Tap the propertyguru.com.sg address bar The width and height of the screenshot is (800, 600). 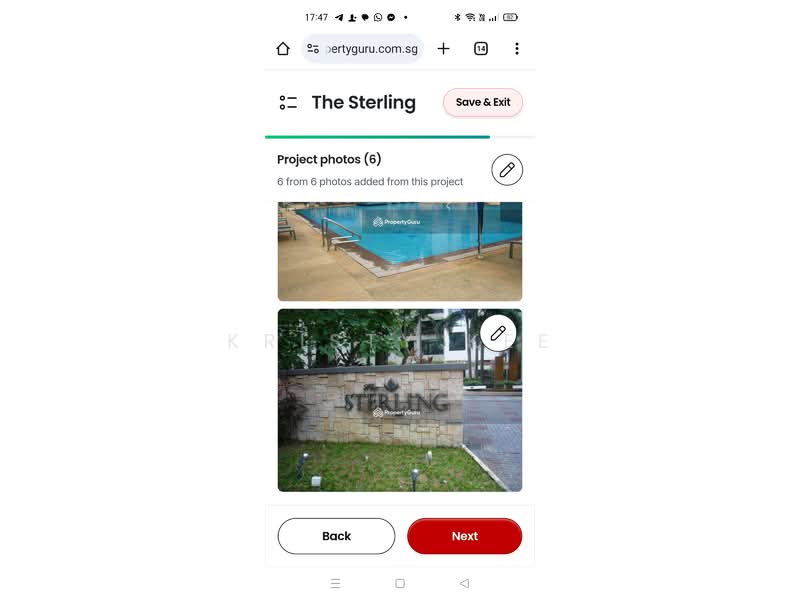coord(363,48)
